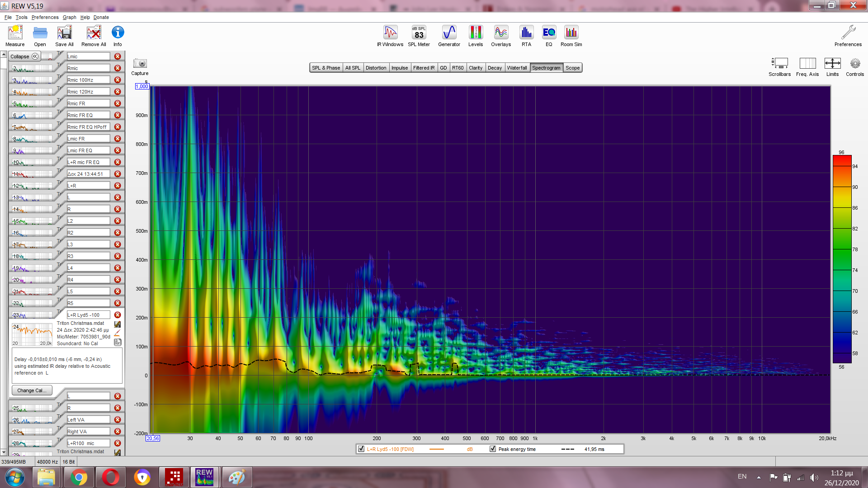Open Paint from the taskbar

pos(237,477)
